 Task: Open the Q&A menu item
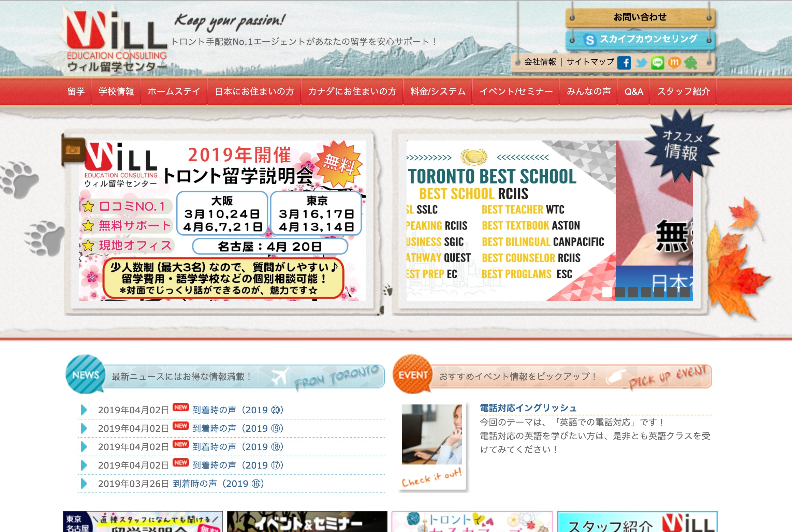634,91
